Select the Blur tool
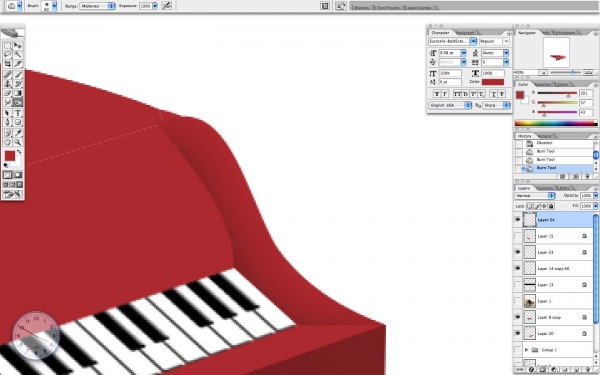Screen dimensions: 600x375 (7, 102)
